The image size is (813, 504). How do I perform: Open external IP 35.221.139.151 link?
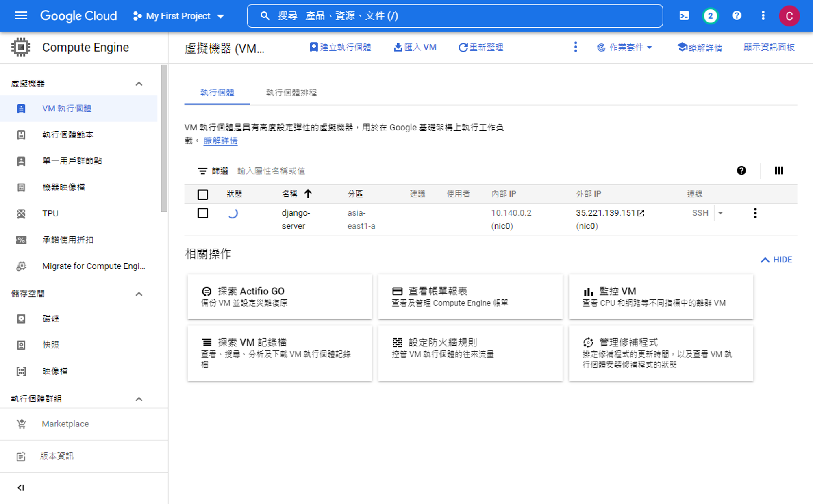(x=610, y=213)
